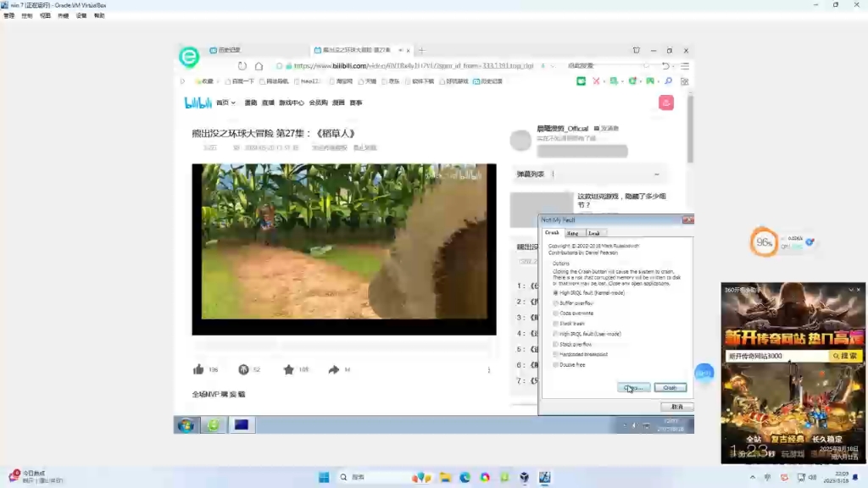Like the video with thumbs-up icon
Viewport: 868px width, 488px height.
[x=198, y=369]
